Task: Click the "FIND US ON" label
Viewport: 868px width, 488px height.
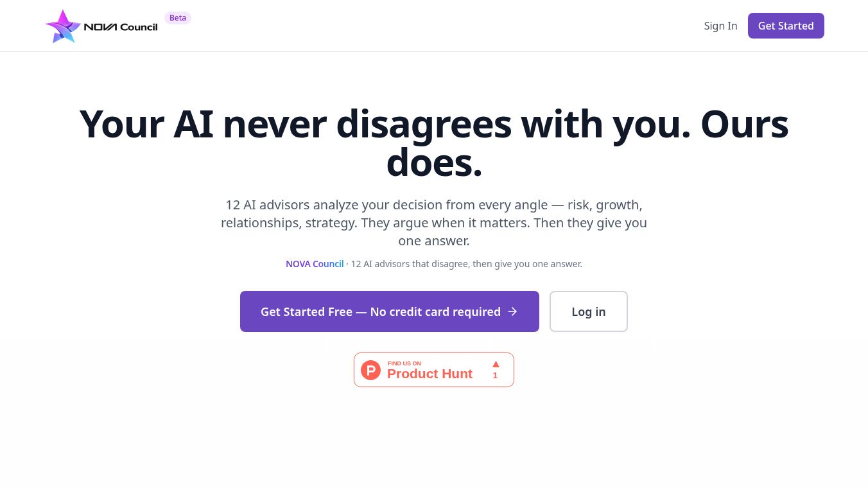Action: (404, 363)
